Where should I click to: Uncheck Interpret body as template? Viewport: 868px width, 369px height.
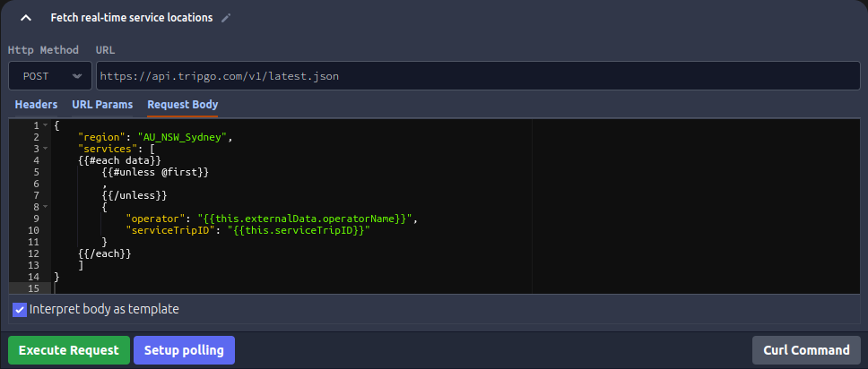pyautogui.click(x=20, y=309)
